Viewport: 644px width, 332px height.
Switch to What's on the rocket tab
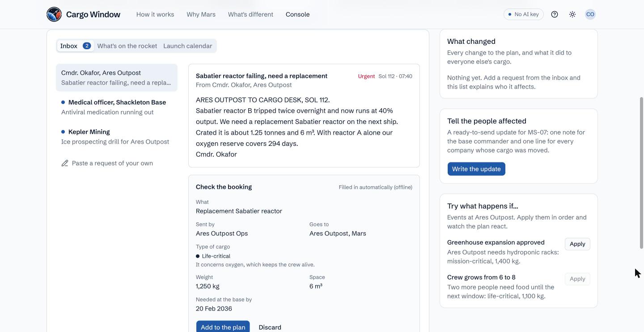pos(127,46)
